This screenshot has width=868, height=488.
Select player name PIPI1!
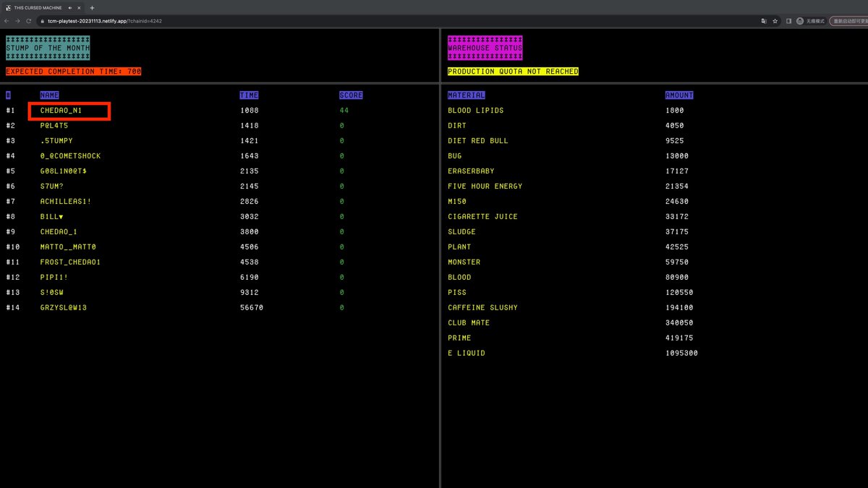[54, 278]
